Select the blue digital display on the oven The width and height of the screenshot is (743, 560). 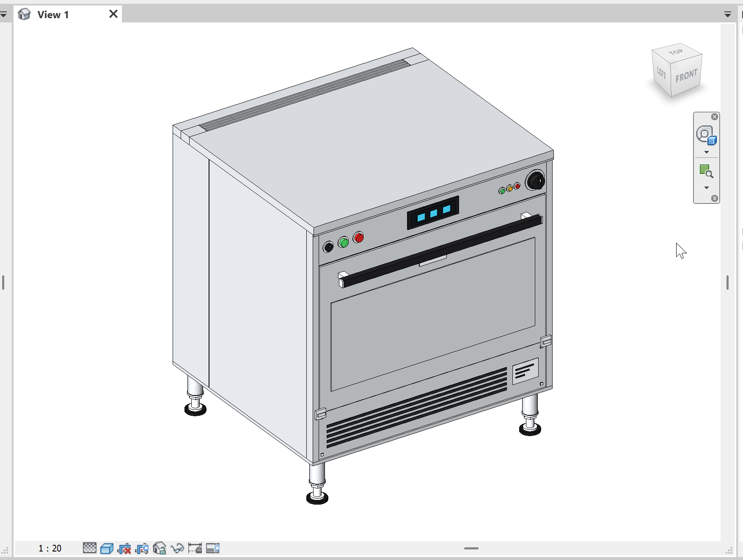coord(433,213)
